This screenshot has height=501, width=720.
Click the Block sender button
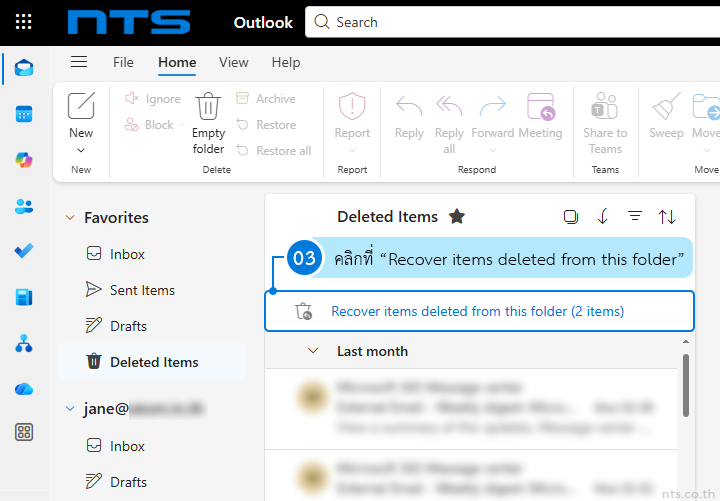click(150, 124)
